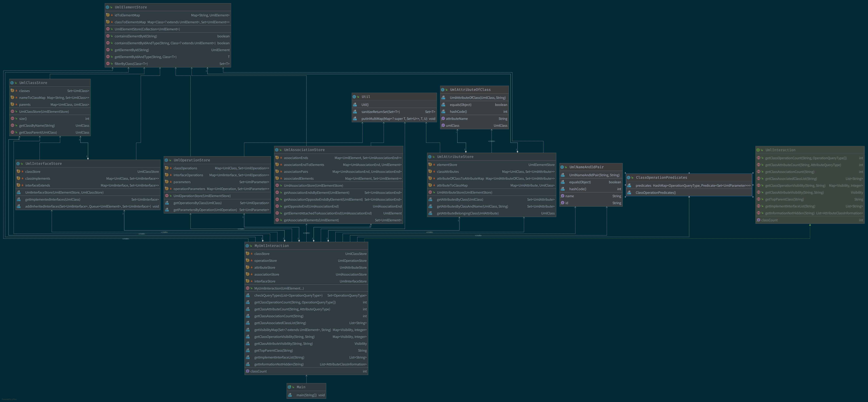This screenshot has height=402, width=868.
Task: Click the icon beside sanitizeReturnSet in Util
Action: (355, 112)
